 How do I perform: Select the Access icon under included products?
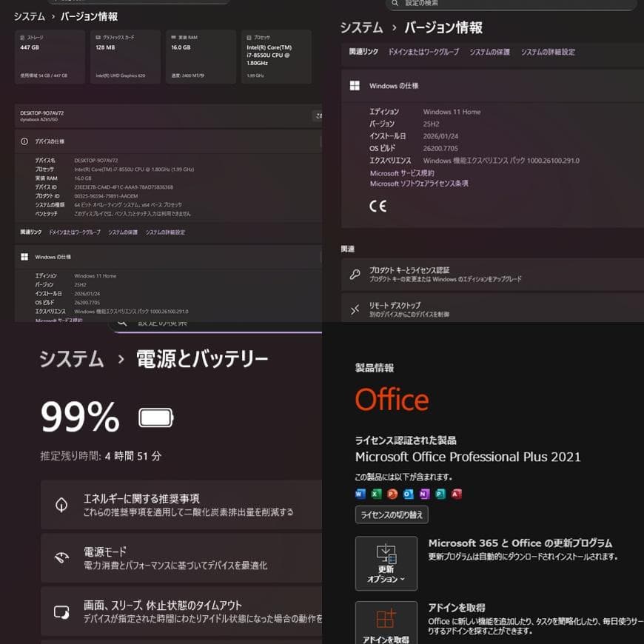456,494
